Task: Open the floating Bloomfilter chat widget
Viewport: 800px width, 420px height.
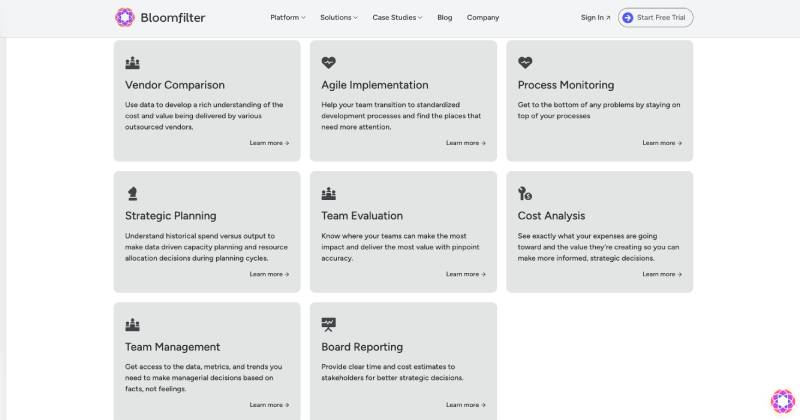Action: pos(781,401)
